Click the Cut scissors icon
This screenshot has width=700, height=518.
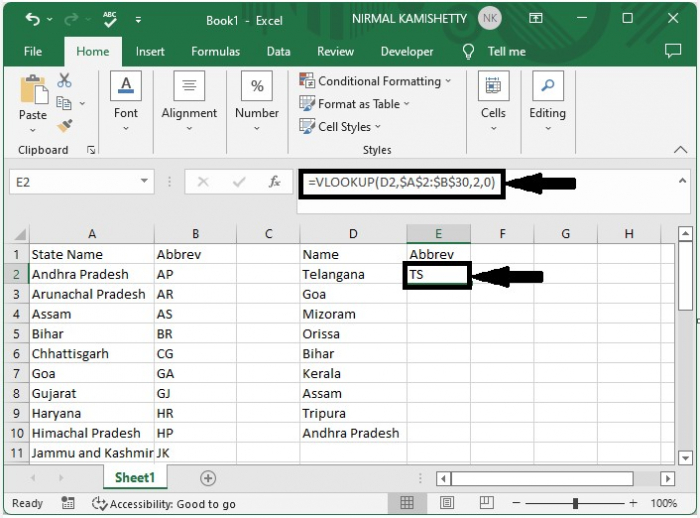pos(64,80)
